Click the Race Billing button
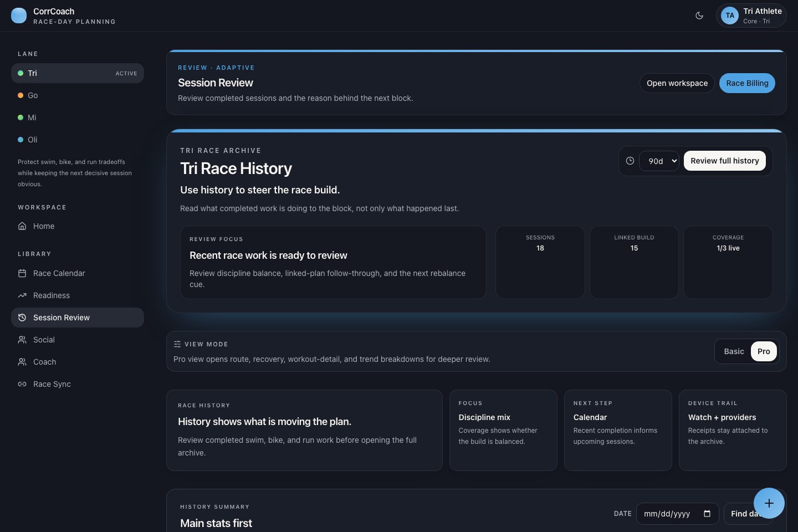 tap(747, 83)
